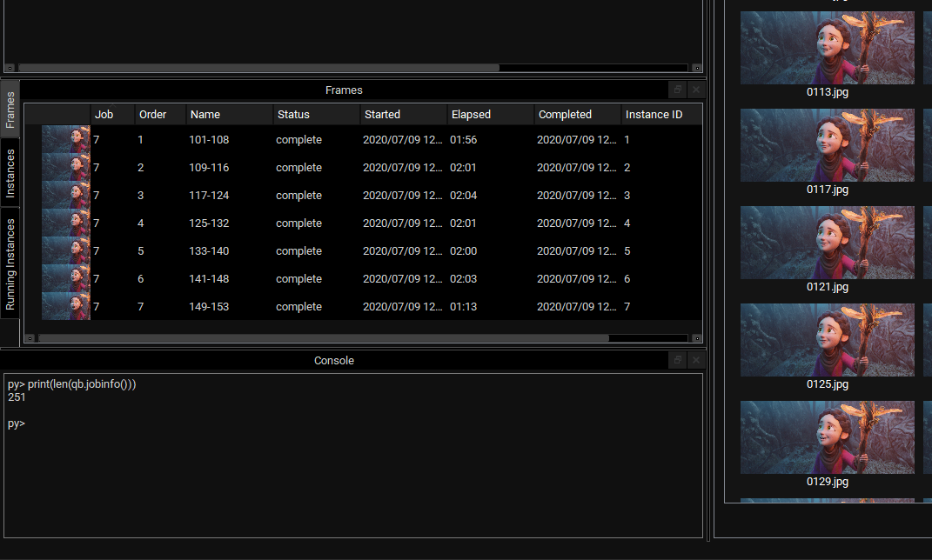The width and height of the screenshot is (932, 560).
Task: Click the Frames table horizontal scrollbar
Action: [x=322, y=338]
